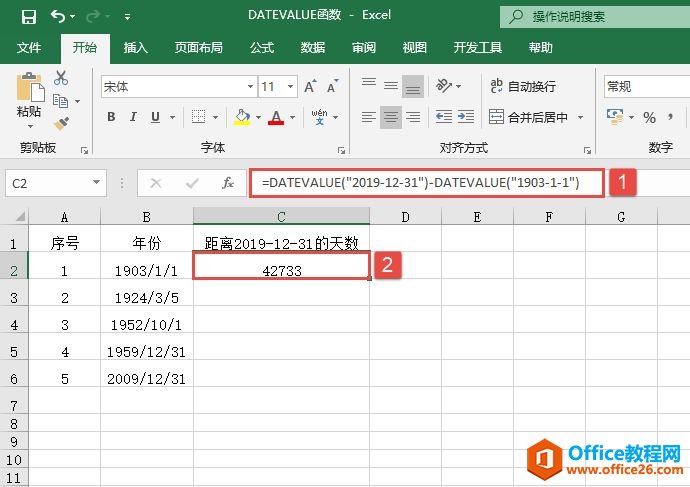
Task: Switch to the 开发工具 ribbon tab
Action: (x=478, y=48)
